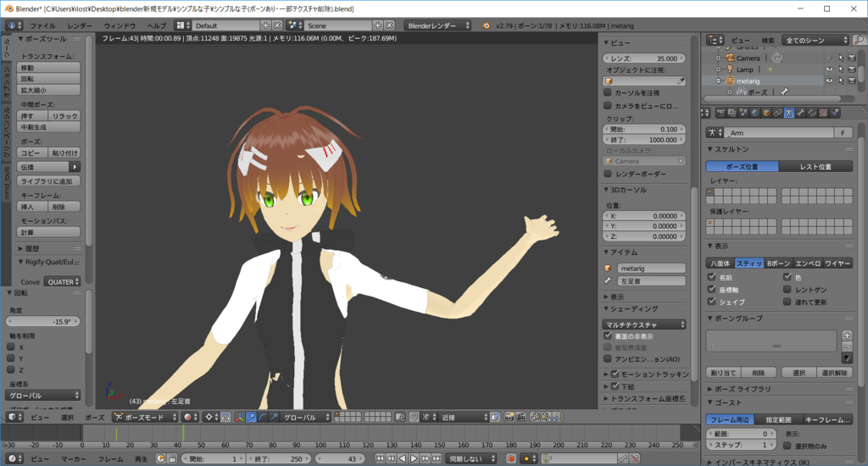Open the Blenderレンダー engine dropdown
The width and height of the screenshot is (868, 466).
(x=438, y=25)
